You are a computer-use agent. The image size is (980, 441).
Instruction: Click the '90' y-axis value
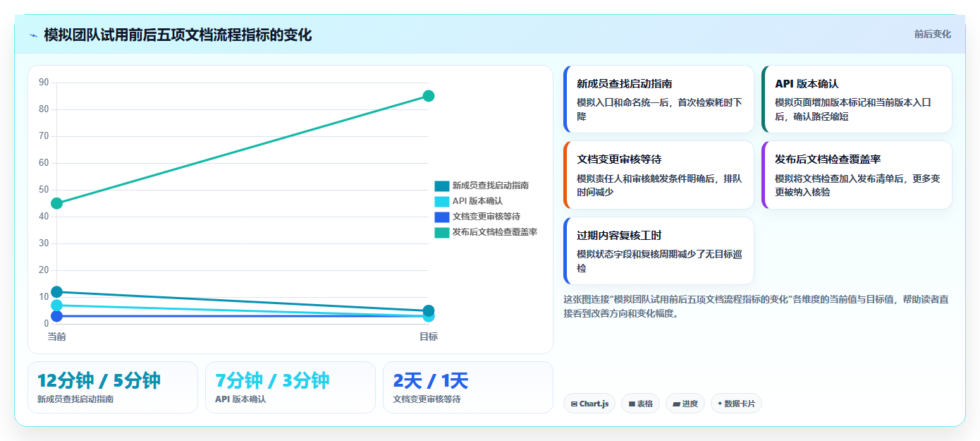(44, 83)
